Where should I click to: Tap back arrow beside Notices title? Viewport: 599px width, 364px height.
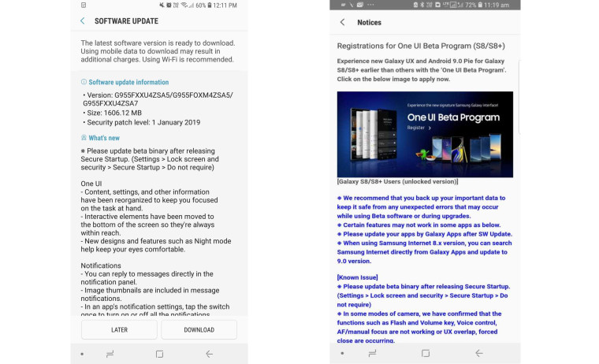click(342, 22)
